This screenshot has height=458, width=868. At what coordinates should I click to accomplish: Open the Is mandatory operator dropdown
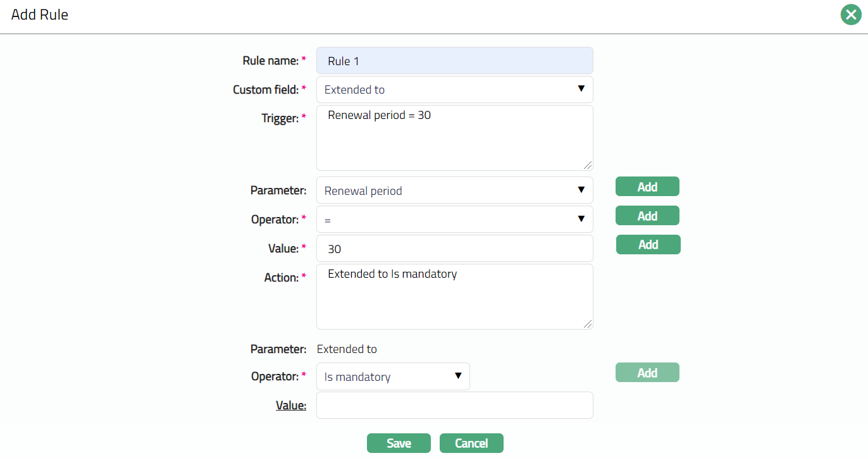(393, 376)
